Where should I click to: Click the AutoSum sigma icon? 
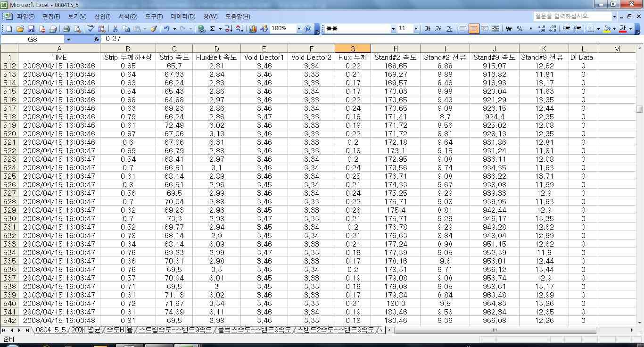[213, 29]
